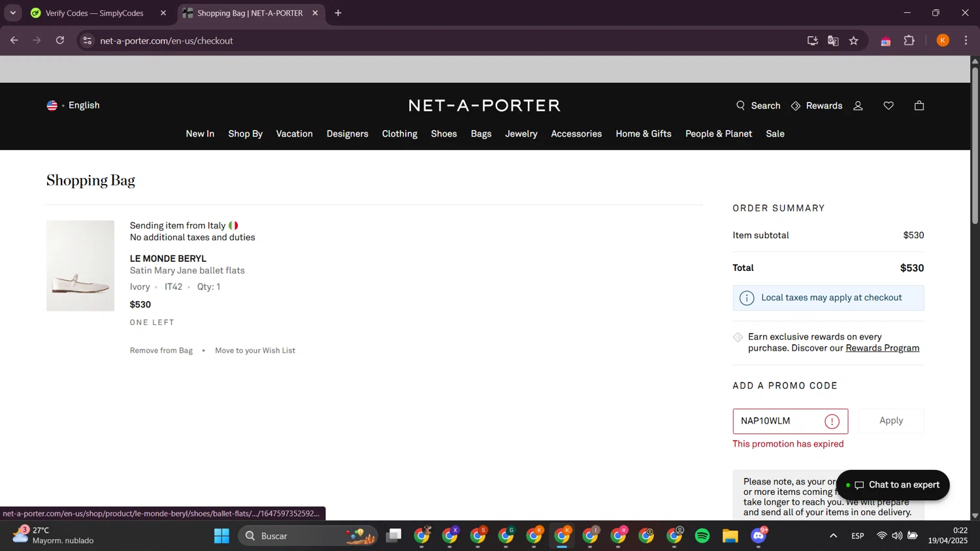The width and height of the screenshot is (980, 551).
Task: Open the weather widget on taskbar
Action: coord(54,535)
